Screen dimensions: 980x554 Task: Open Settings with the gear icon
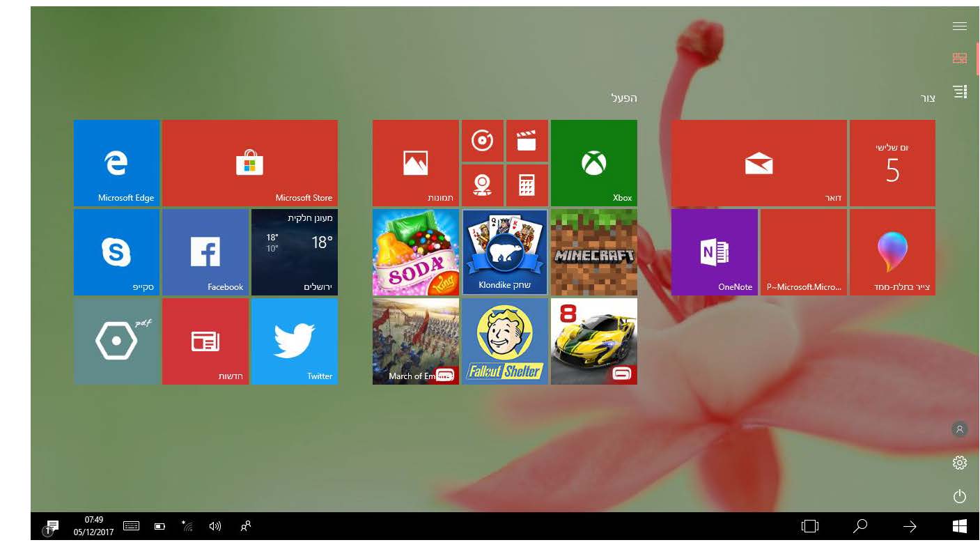tap(960, 463)
